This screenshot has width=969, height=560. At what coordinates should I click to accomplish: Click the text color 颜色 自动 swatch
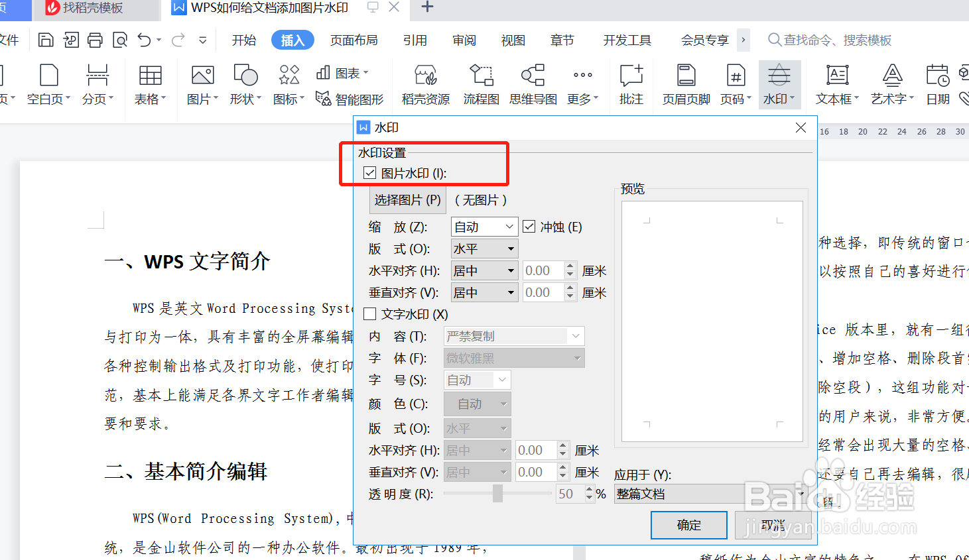click(x=477, y=404)
